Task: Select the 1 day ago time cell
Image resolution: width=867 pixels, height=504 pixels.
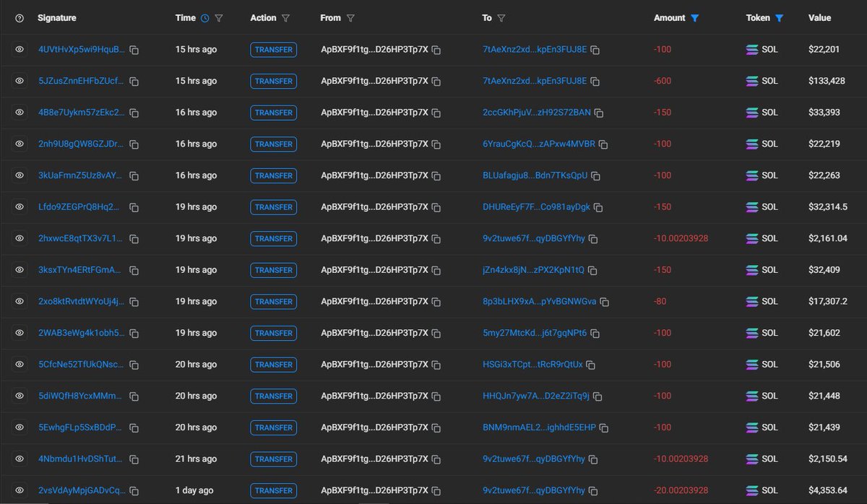Action: click(195, 490)
